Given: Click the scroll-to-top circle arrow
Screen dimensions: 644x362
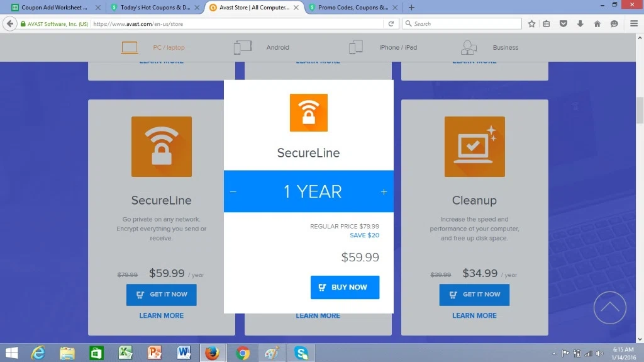Looking at the screenshot, I should 609,308.
